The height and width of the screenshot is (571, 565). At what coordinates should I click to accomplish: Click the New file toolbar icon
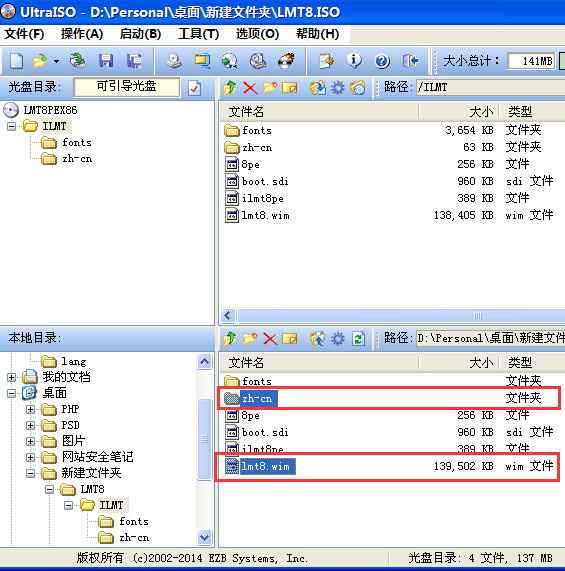(x=16, y=60)
